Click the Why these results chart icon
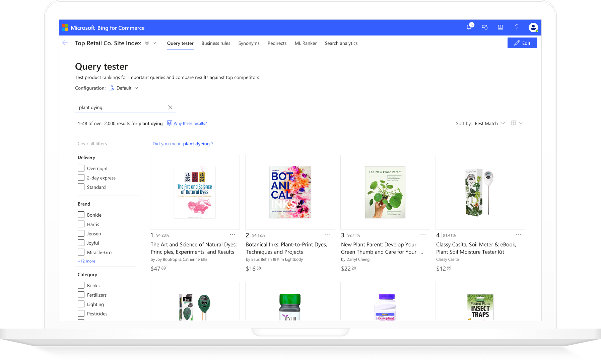 coord(170,123)
